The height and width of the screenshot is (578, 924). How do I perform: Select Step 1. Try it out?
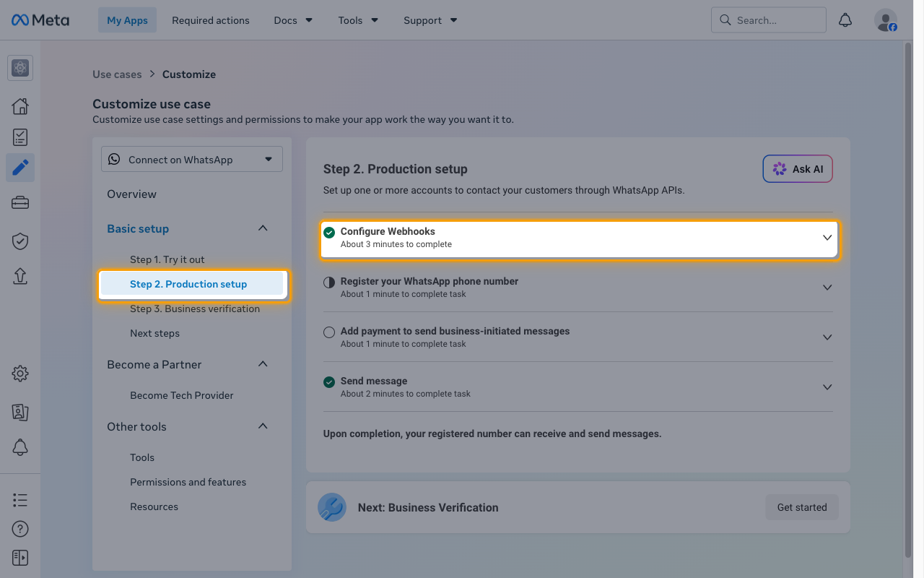click(167, 259)
